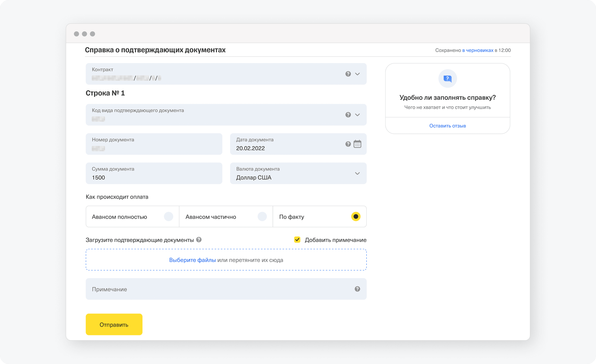Image resolution: width=596 pixels, height=364 pixels.
Task: Expand the Валюта документа dropdown chevron
Action: coord(357,173)
